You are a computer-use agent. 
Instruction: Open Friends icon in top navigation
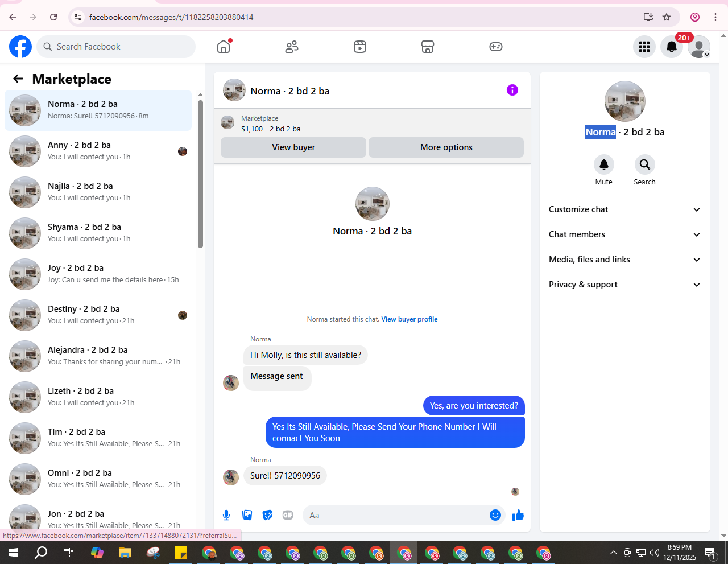[292, 47]
